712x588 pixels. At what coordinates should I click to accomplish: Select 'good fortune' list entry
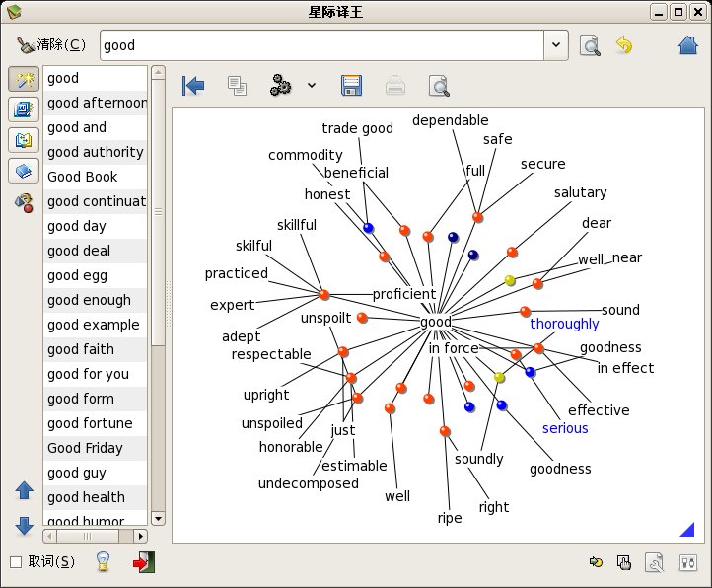(x=95, y=423)
